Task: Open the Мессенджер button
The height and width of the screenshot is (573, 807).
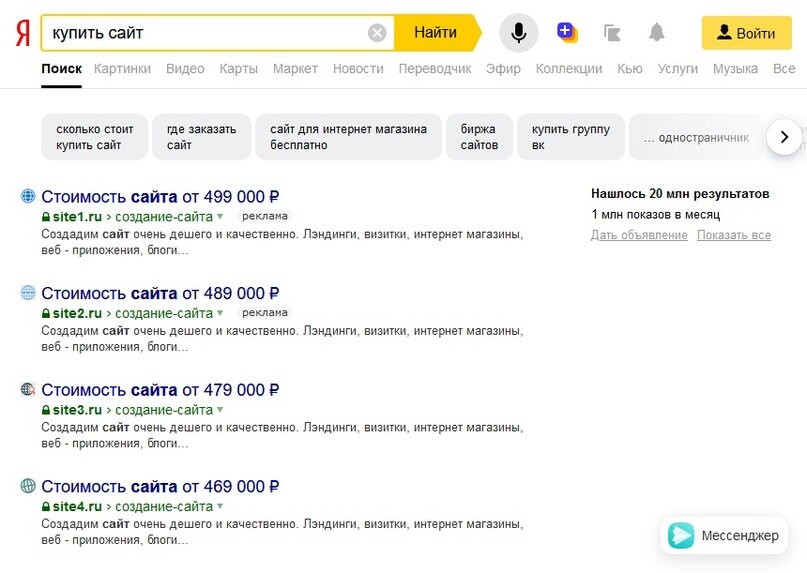Action: [724, 535]
